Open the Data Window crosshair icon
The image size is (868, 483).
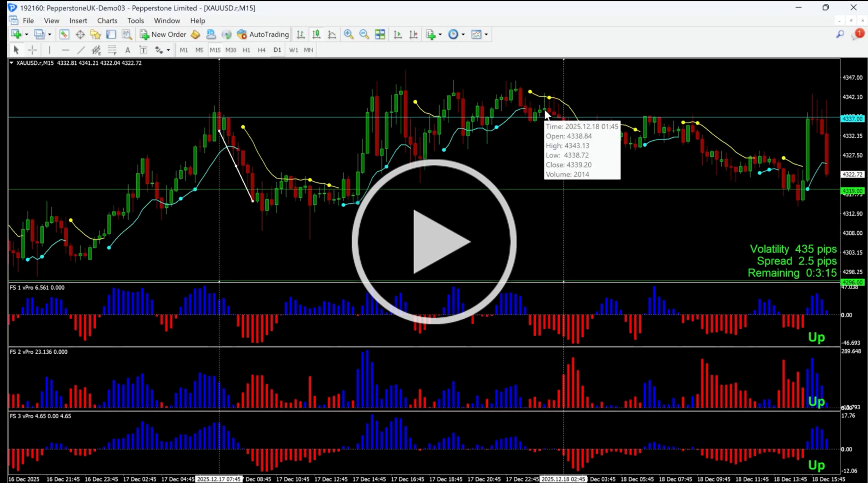[80, 34]
